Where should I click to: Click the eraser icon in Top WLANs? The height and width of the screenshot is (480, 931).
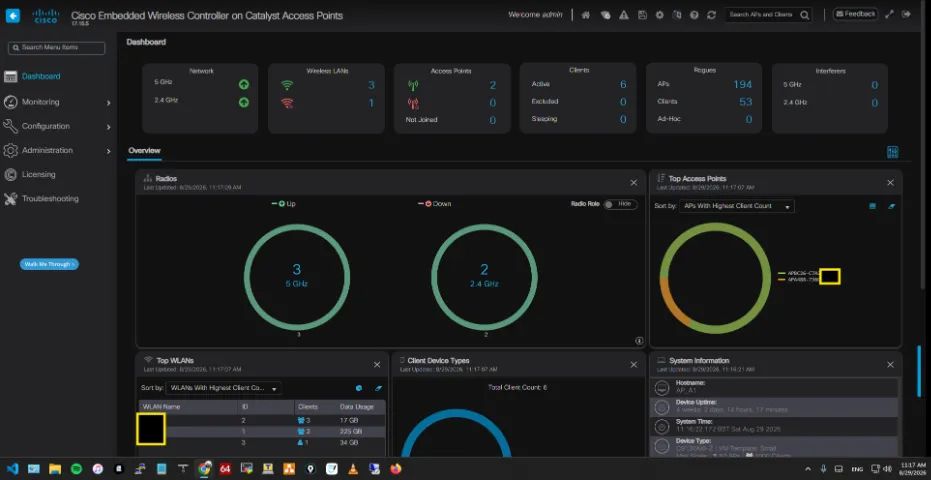point(378,388)
